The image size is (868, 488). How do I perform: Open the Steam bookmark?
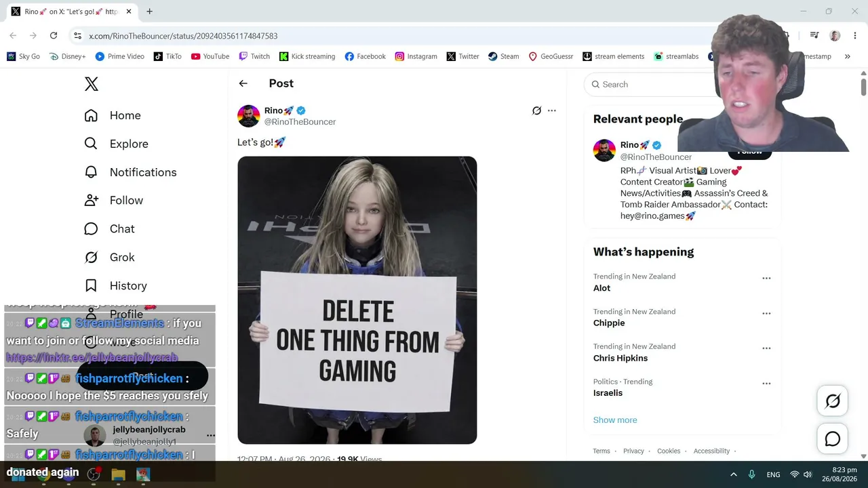point(504,56)
